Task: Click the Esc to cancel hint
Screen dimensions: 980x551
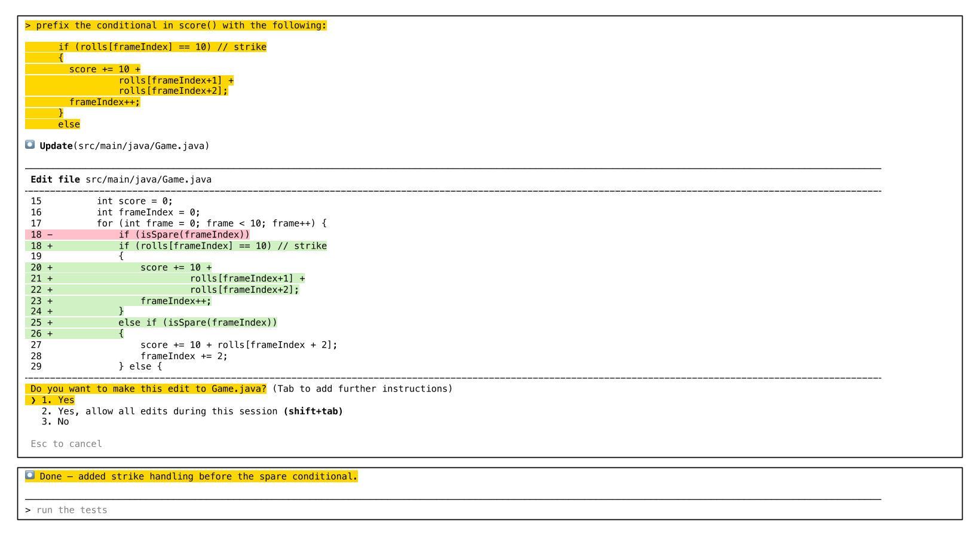Action: pyautogui.click(x=66, y=444)
